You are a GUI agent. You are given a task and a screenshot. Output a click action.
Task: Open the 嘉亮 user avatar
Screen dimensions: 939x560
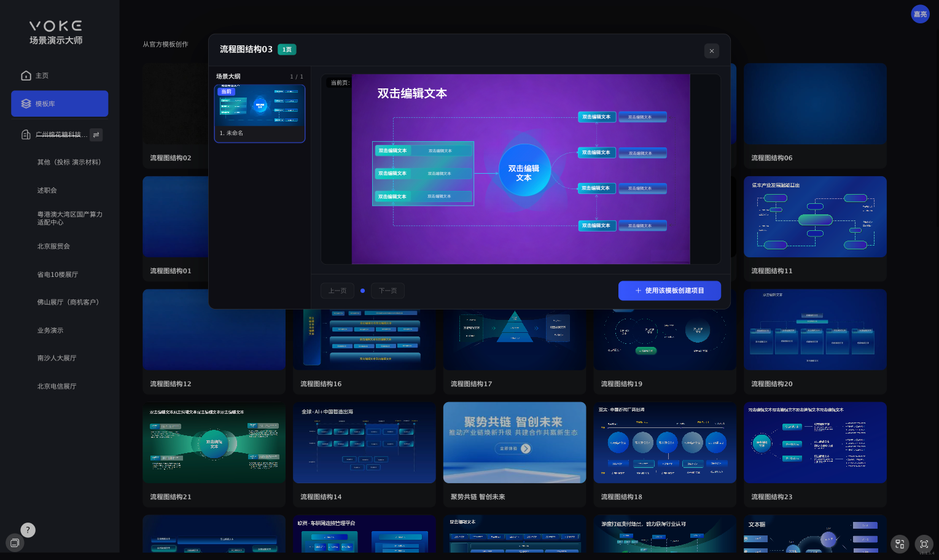[920, 14]
